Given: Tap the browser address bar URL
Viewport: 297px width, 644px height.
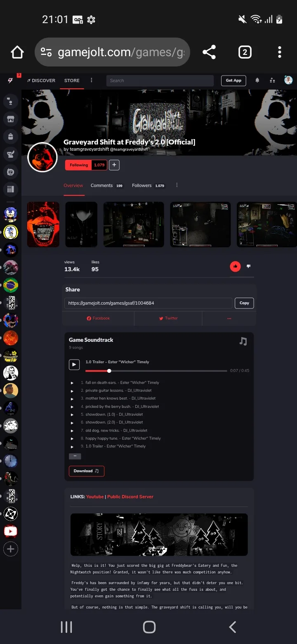Looking at the screenshot, I should [121, 52].
